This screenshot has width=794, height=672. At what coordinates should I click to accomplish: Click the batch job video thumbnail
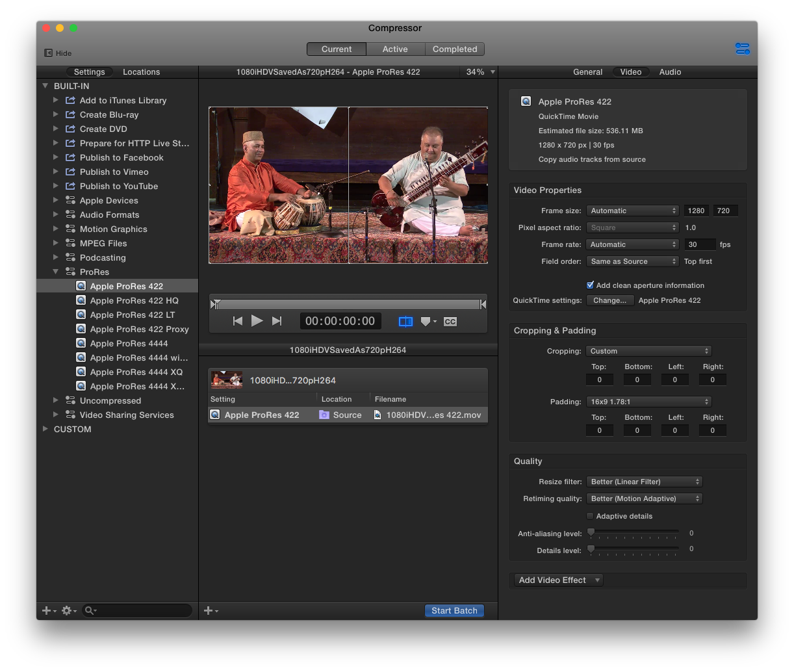227,380
